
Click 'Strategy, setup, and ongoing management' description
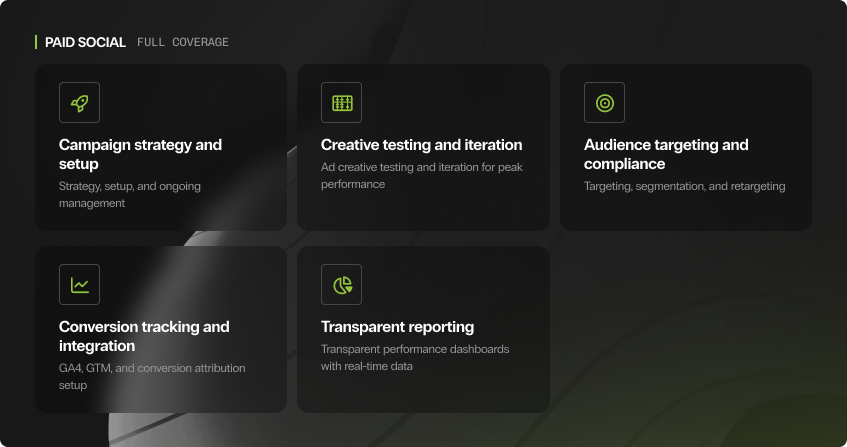coord(130,194)
